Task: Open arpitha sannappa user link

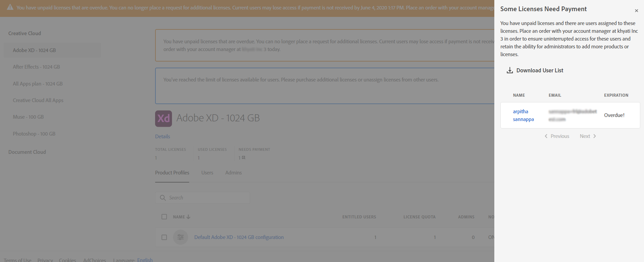Action: pos(523,115)
